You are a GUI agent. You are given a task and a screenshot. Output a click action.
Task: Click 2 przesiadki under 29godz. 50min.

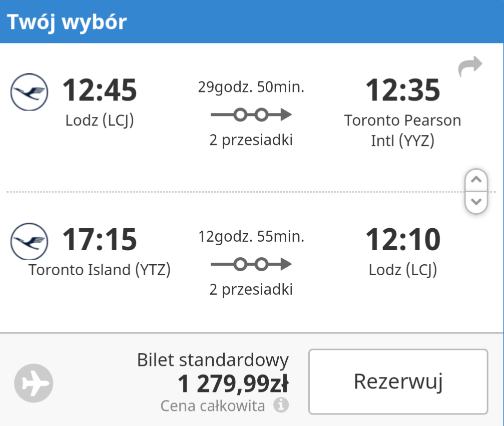tap(251, 140)
